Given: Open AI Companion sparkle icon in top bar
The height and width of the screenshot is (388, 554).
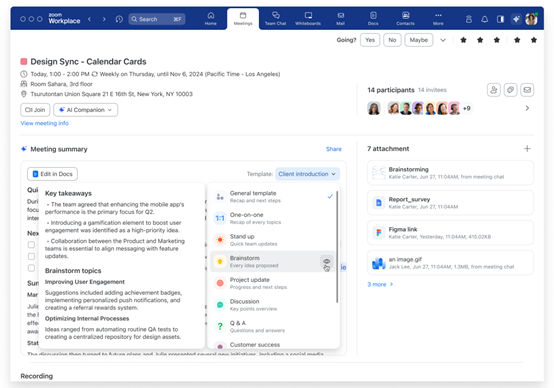Looking at the screenshot, I should pyautogui.click(x=516, y=19).
